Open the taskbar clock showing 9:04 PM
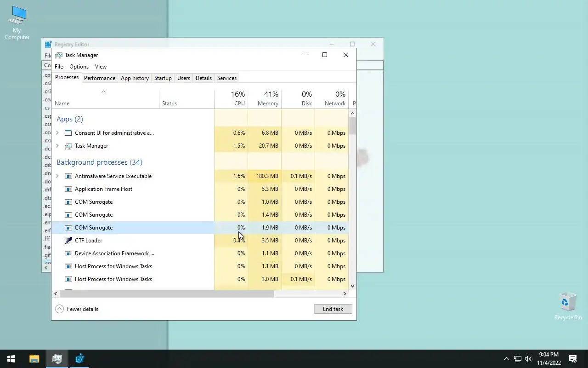 (549, 359)
